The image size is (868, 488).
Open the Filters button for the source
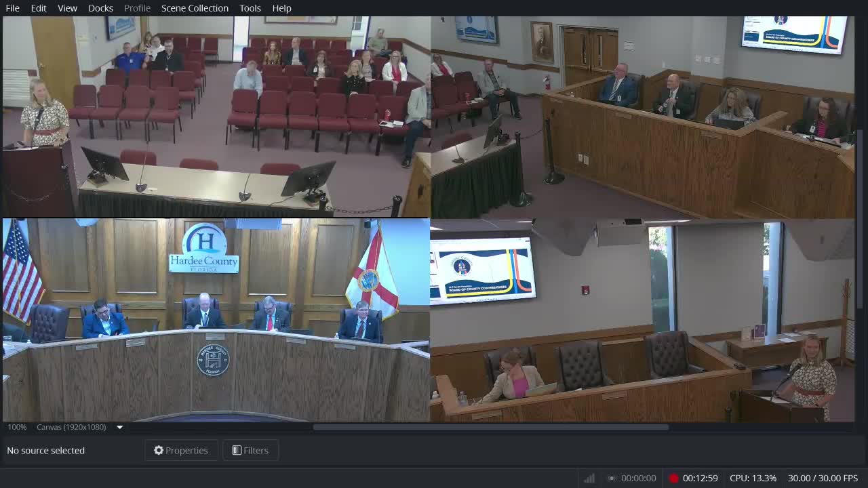click(x=250, y=450)
